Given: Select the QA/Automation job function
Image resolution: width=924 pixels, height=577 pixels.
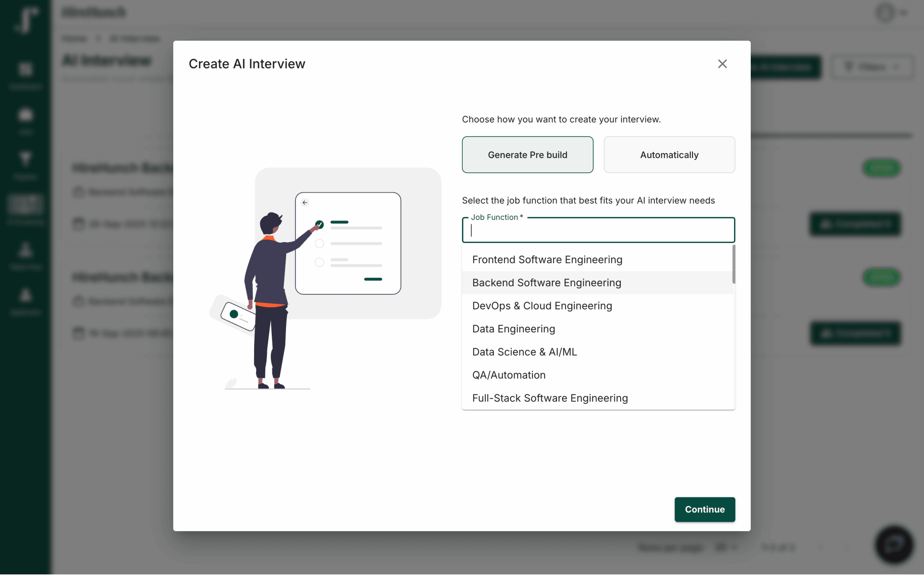Looking at the screenshot, I should tap(509, 375).
